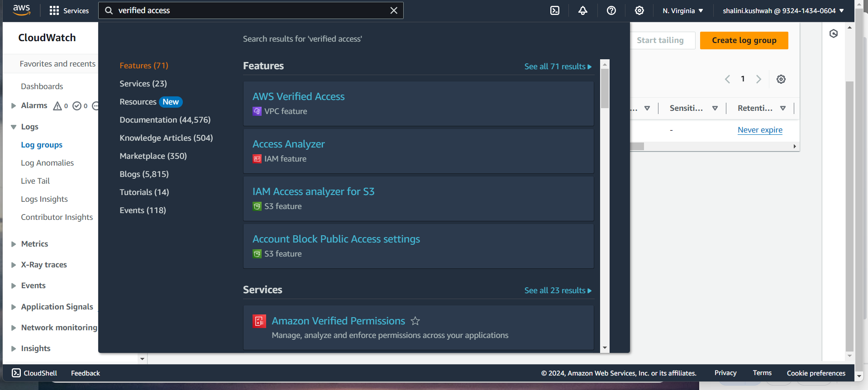Sort by the Sensiti... column arrow
Screen dimensions: 868x390
[x=715, y=108]
